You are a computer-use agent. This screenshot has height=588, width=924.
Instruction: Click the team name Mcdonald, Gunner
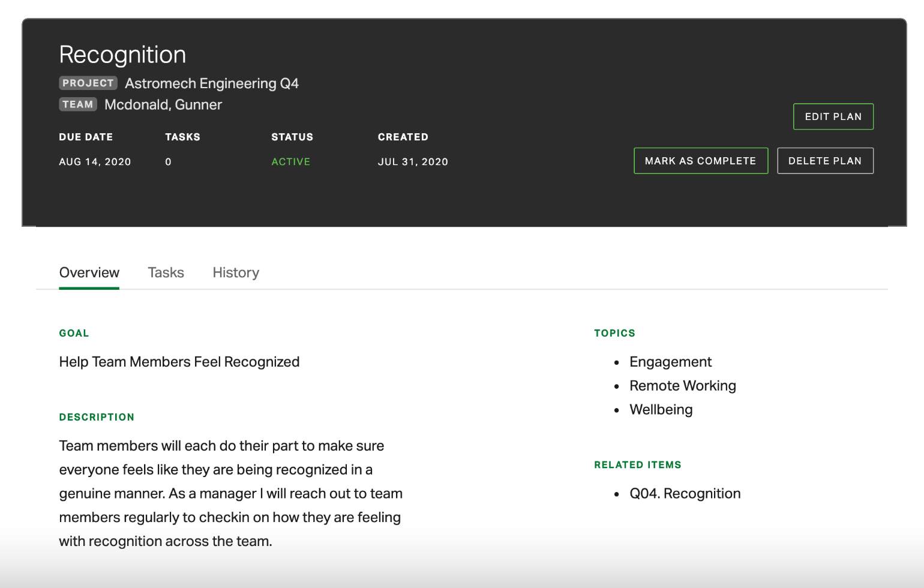pyautogui.click(x=164, y=104)
